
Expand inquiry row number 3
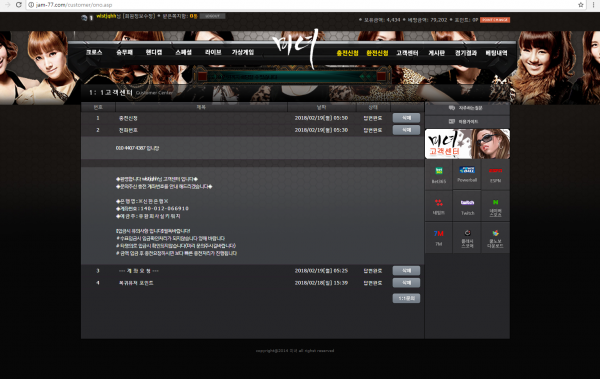pyautogui.click(x=252, y=271)
